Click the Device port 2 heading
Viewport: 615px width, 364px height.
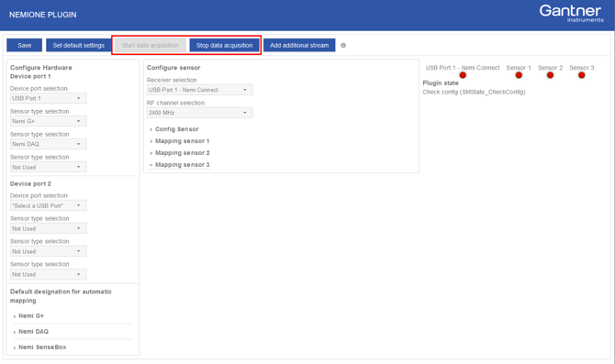click(x=30, y=183)
